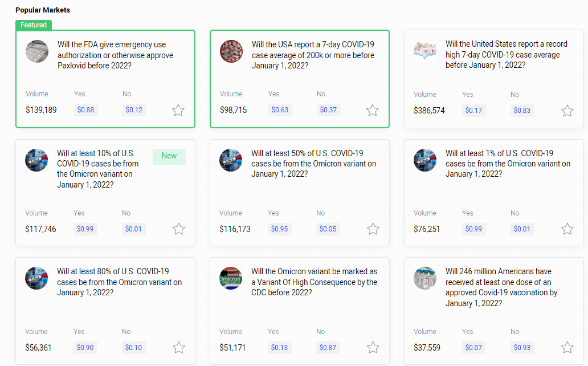Buy No at $0.37 on 200k market
Image resolution: width=588 pixels, height=366 pixels.
[328, 110]
